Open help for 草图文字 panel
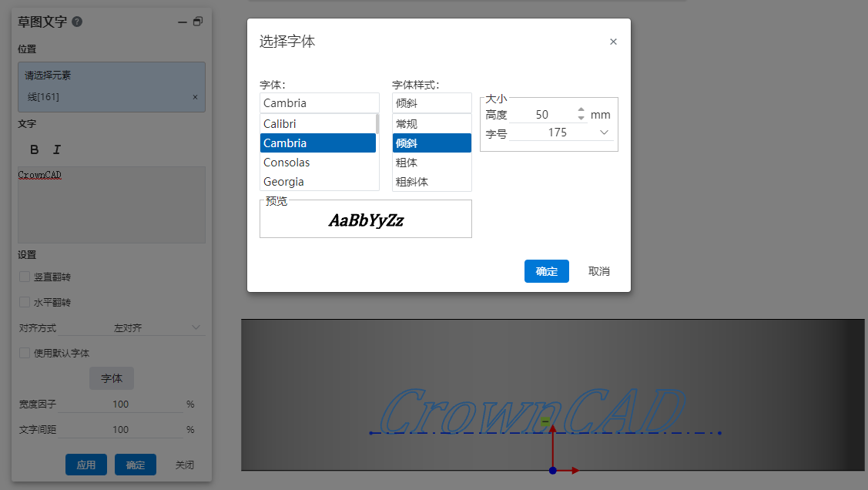 coord(78,22)
